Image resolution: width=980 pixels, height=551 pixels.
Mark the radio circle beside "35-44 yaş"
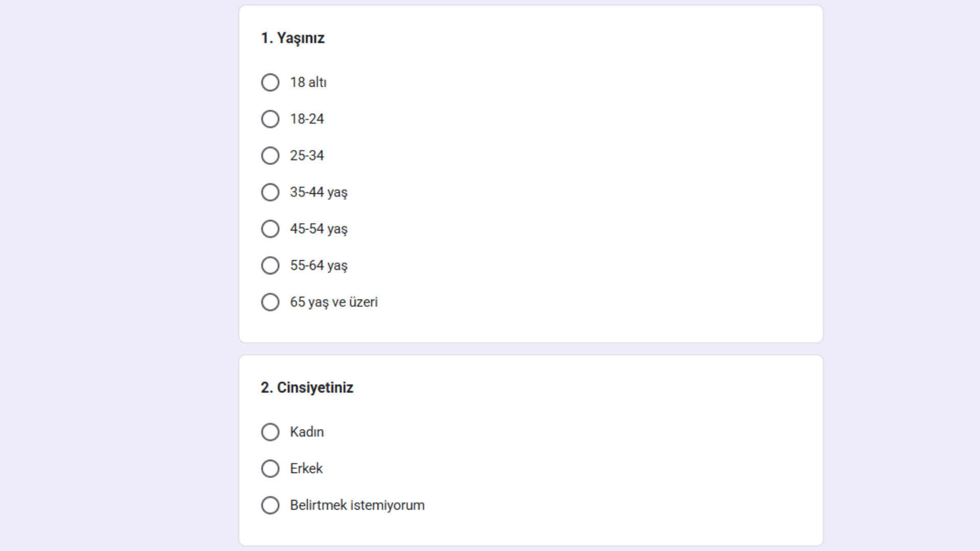(270, 192)
